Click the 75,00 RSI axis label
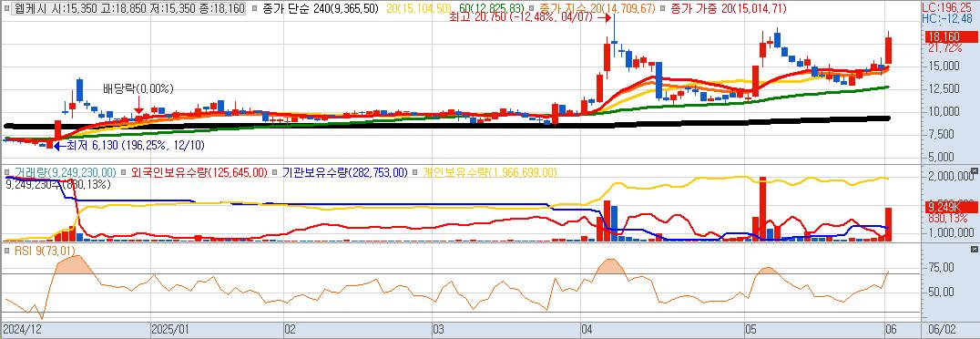Viewport: 980px width, 339px height. click(941, 268)
